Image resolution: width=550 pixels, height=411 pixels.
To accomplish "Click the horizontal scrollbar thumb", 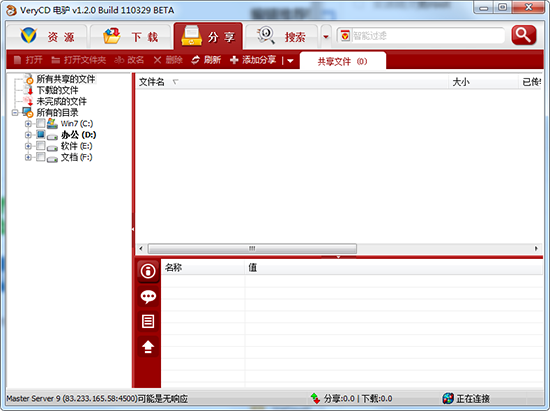I will click(252, 249).
